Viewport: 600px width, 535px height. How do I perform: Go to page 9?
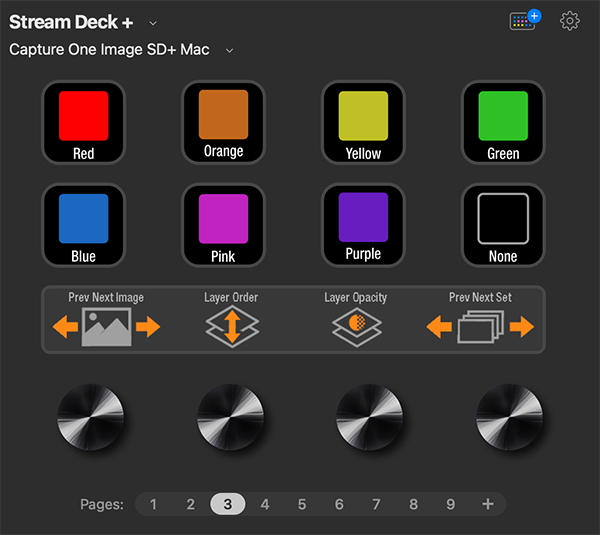coord(450,504)
